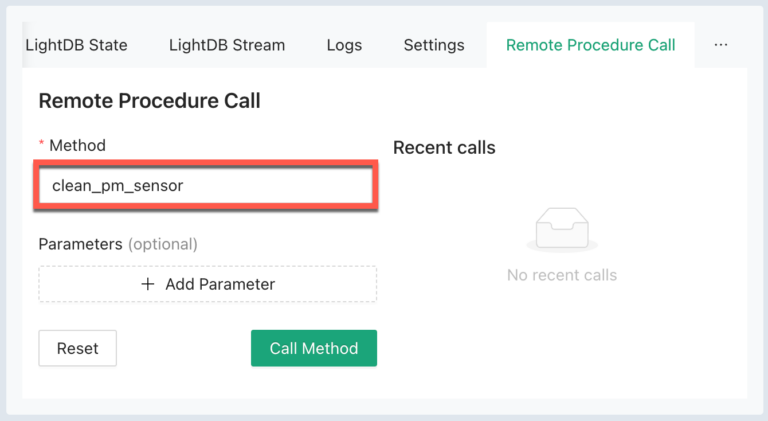Click the No recent calls placeholder text
Image resolution: width=768 pixels, height=421 pixels.
562,275
